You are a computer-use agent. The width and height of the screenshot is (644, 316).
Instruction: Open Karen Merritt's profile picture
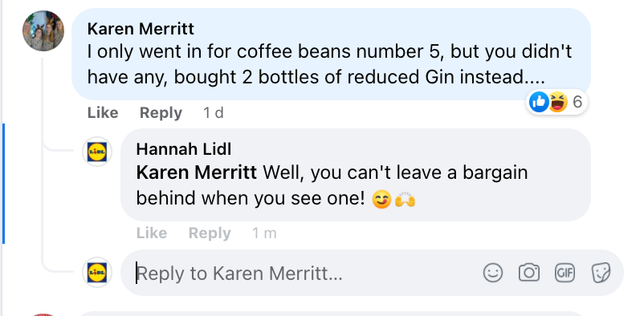[43, 30]
